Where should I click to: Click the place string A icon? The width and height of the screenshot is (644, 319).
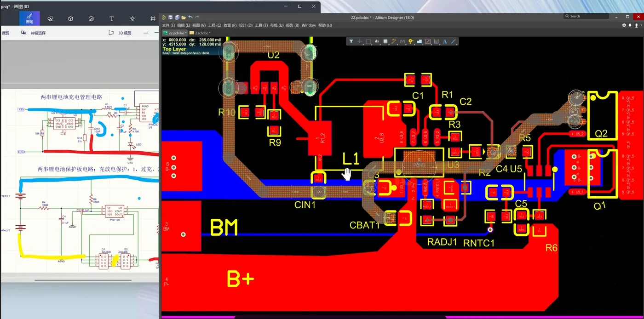(445, 41)
